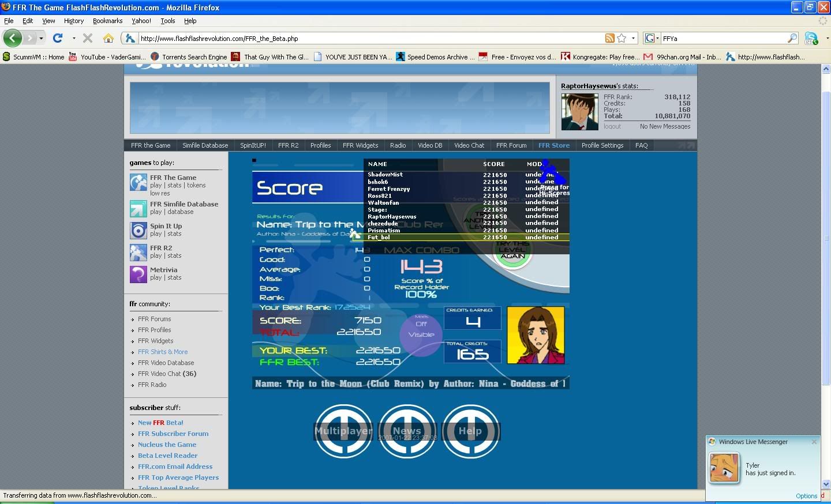Open the Nucleus the Game link
Screen dimensions: 831x504
point(167,445)
